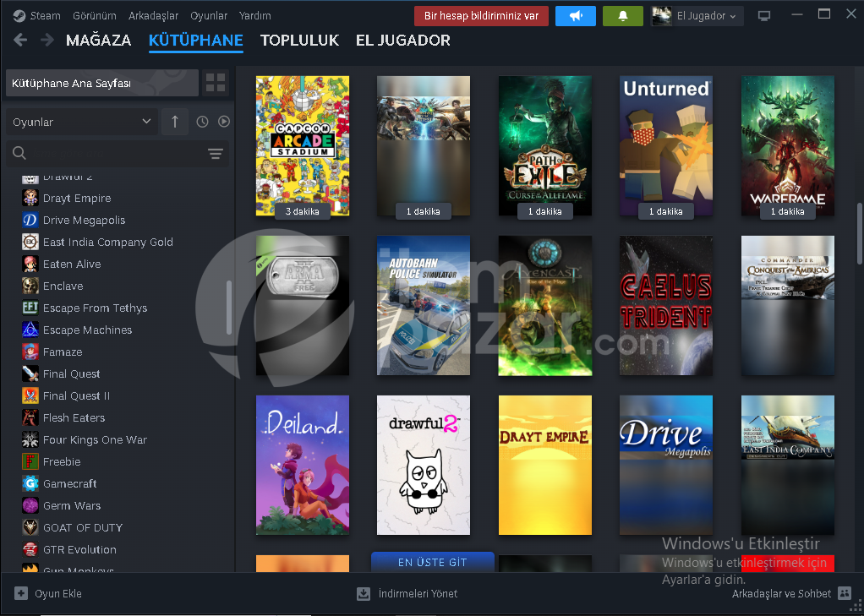Select Drayt Empire icon in list

point(30,198)
